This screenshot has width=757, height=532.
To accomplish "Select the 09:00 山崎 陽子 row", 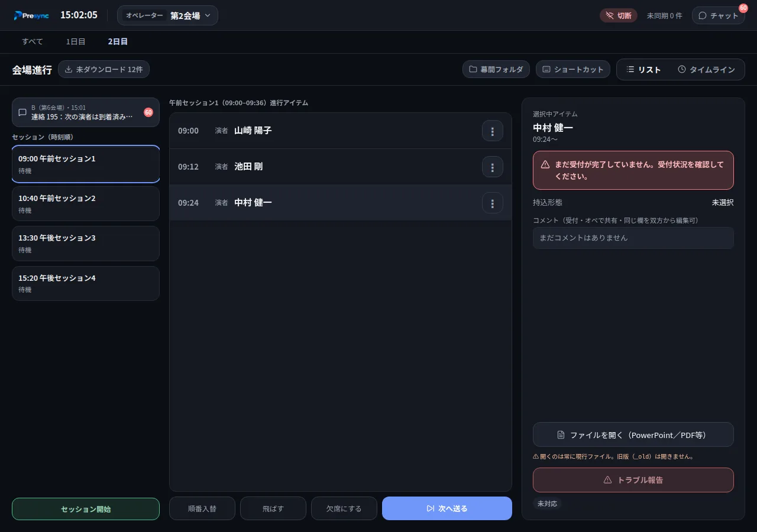I will [x=341, y=131].
